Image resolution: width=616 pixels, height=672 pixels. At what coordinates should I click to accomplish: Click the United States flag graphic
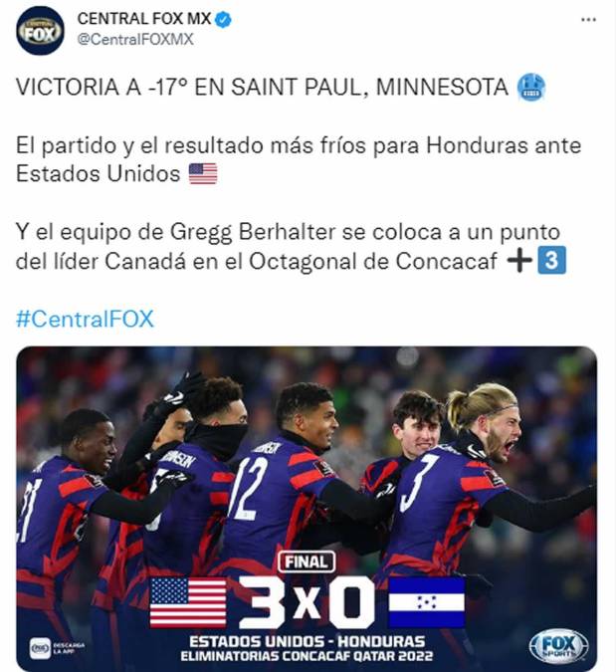pos(188,602)
